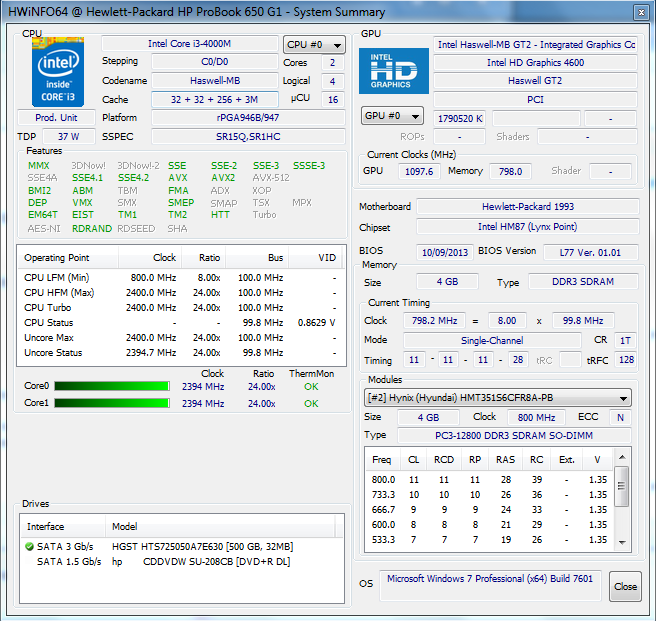Expand the memory module dropdown showing Hynix HMT351S6CFR8A-PB

[497, 398]
